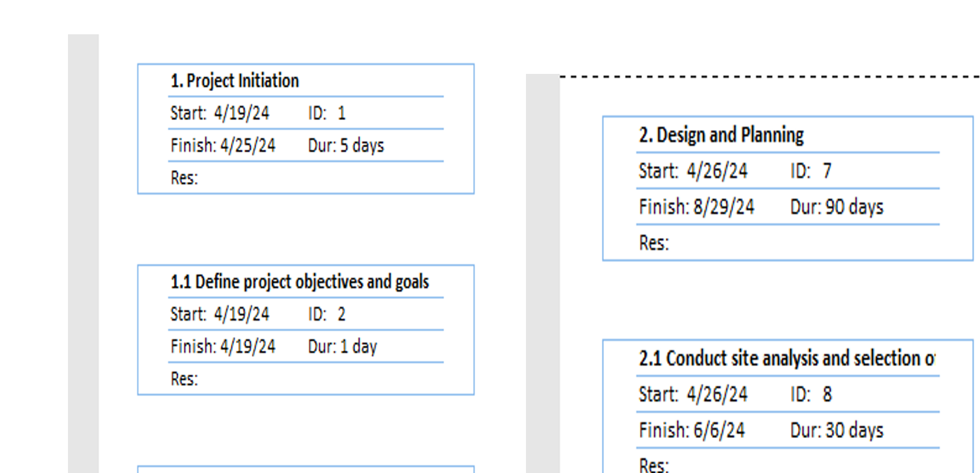The width and height of the screenshot is (980, 473).
Task: Select '1.1 Define project objectives and goals' title
Action: (x=300, y=282)
